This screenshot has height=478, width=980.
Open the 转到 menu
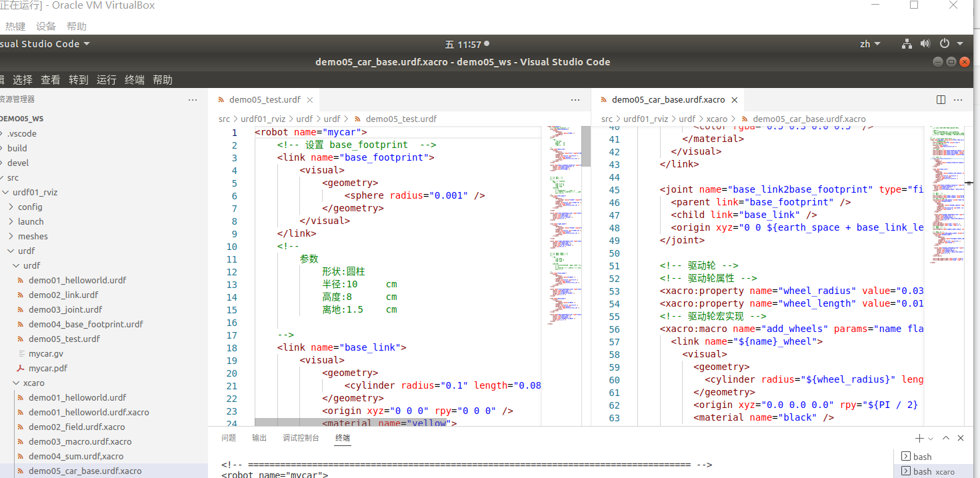tap(79, 80)
